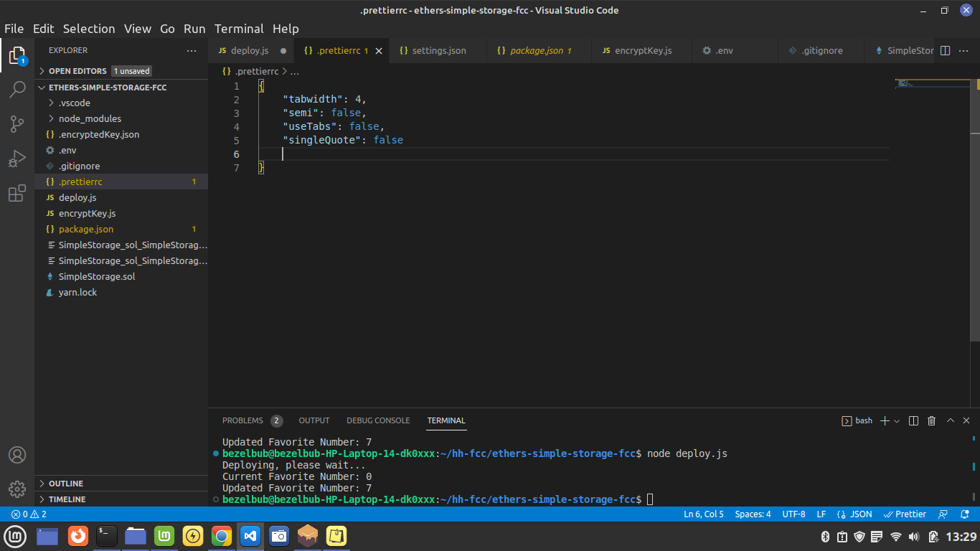Open yarn.lock in the explorer
This screenshot has height=551, width=980.
point(121,292)
